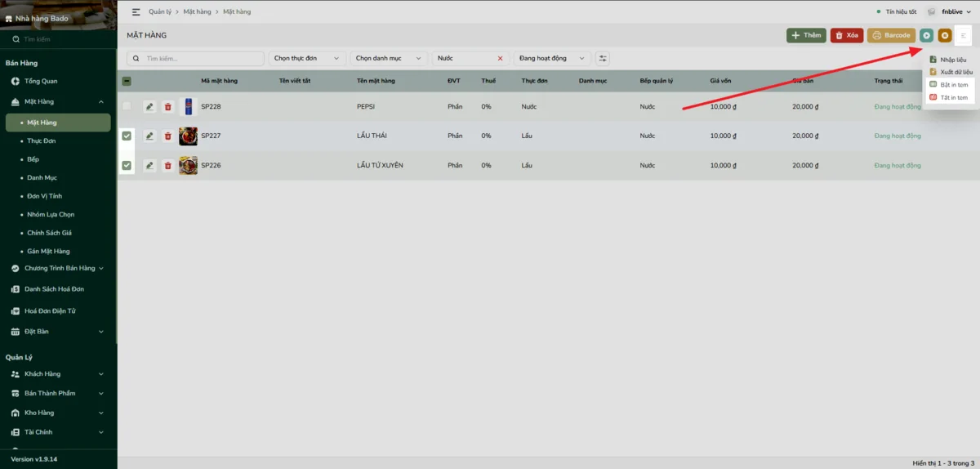Image resolution: width=980 pixels, height=469 pixels.
Task: Select Xuất dữ liệu menu entry
Action: point(951,72)
